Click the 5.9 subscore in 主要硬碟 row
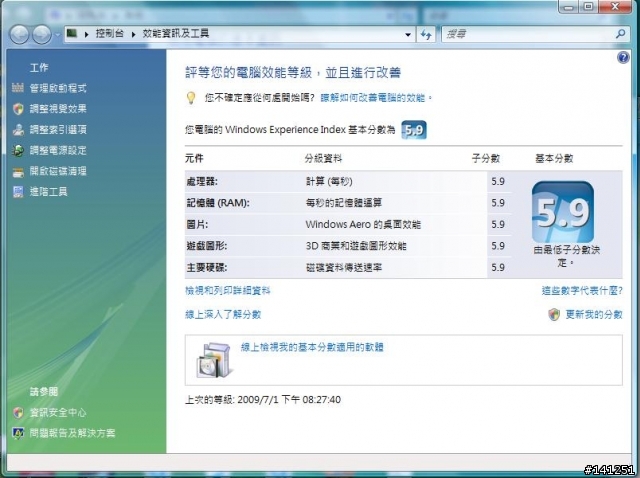This screenshot has width=640, height=478. click(498, 267)
